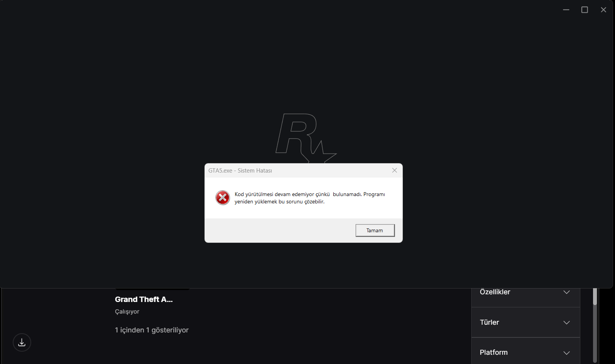Close the Rockstar launcher window
615x364 pixels.
point(603,10)
